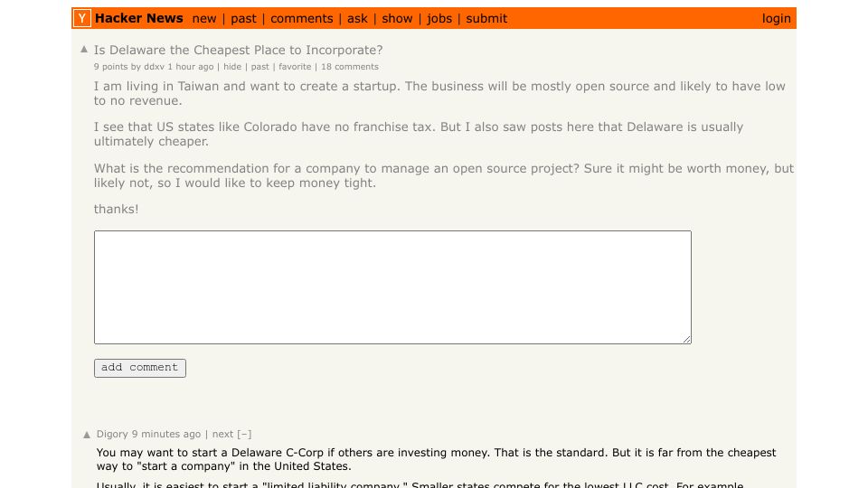Open the top-bar 'comments' section
868x488 pixels.
(302, 19)
